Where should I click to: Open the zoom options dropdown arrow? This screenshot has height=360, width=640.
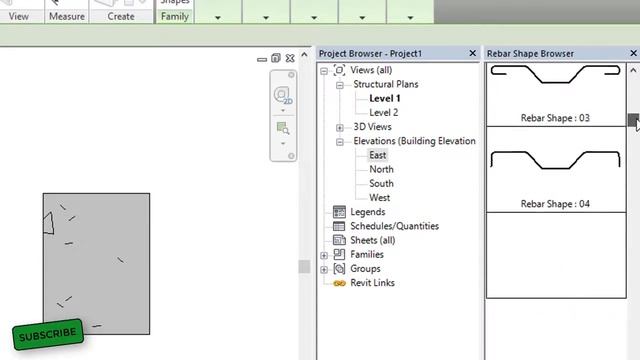[x=283, y=144]
